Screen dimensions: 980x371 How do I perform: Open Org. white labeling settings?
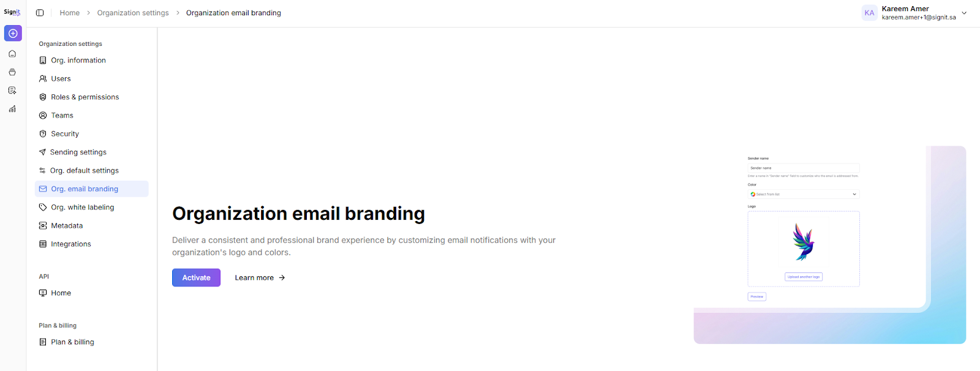coord(82,208)
